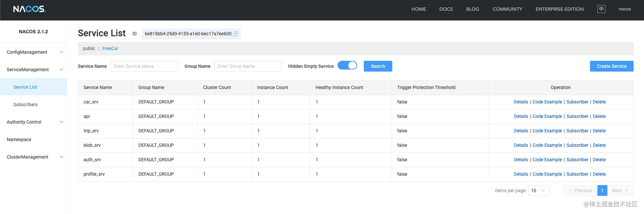Open Details for auth_srv
Screen dimensions: 644x214
(521, 160)
